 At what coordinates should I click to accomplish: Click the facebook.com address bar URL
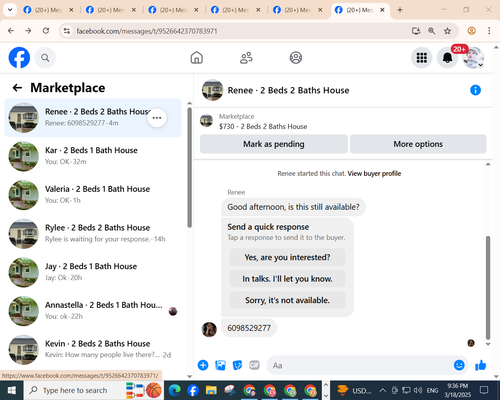point(147,31)
